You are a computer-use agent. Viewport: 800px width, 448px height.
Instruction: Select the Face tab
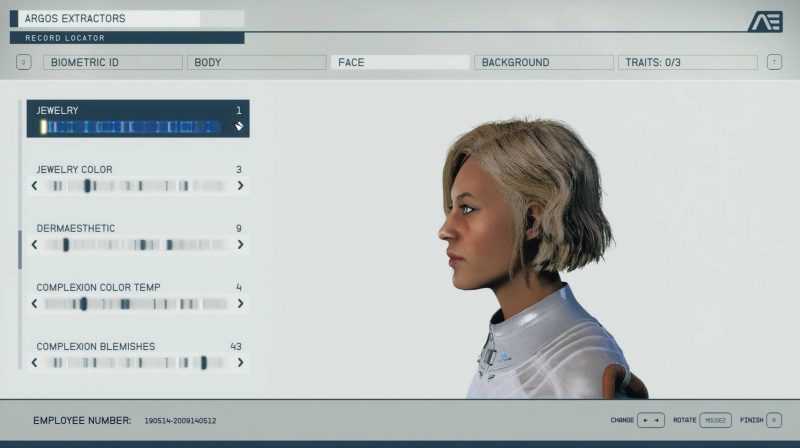click(401, 62)
